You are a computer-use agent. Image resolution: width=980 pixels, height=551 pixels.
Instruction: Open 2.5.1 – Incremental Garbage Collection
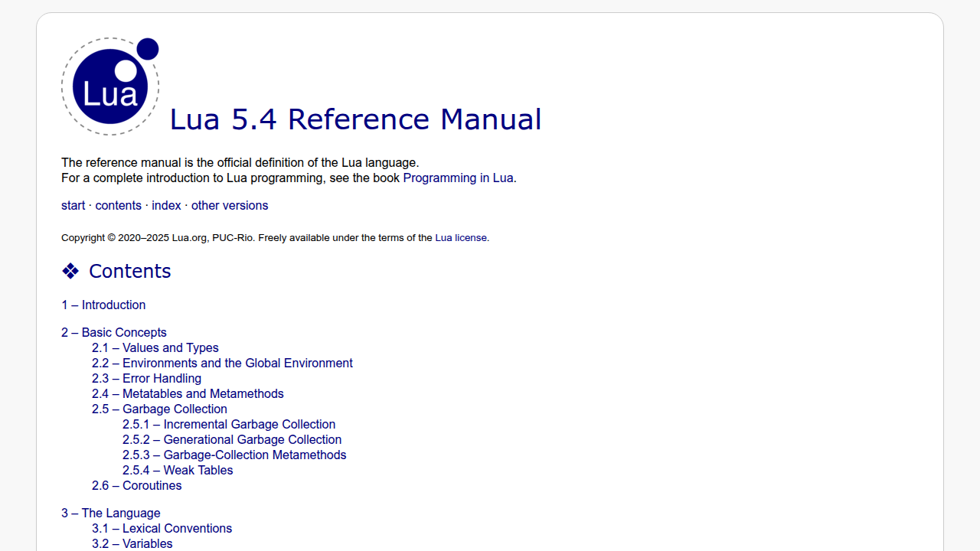coord(229,424)
